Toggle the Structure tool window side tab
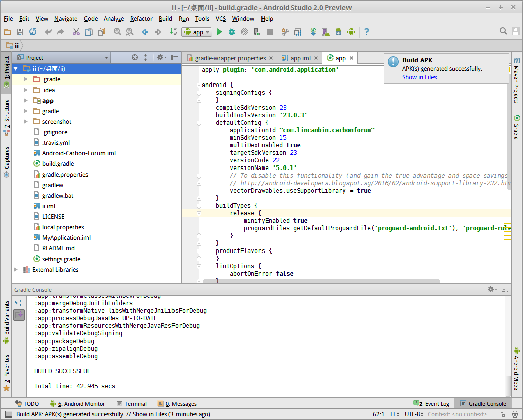 pos(7,118)
